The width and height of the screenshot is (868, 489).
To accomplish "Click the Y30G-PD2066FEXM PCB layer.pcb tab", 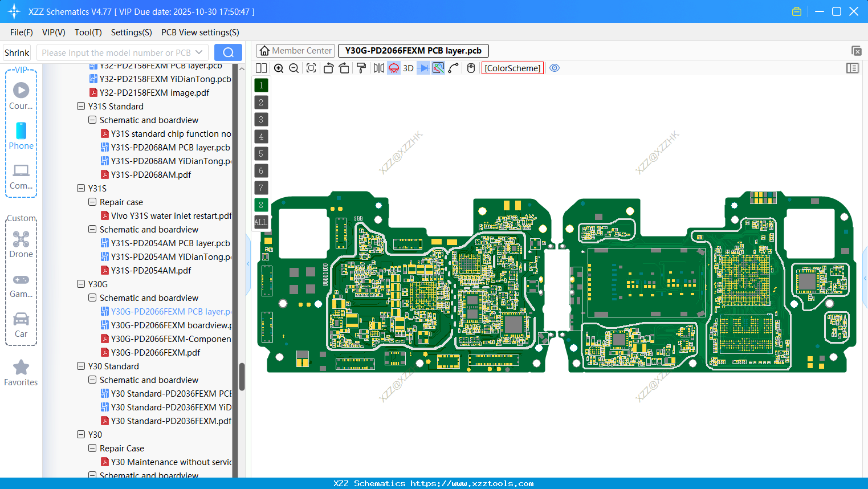I will pyautogui.click(x=413, y=50).
